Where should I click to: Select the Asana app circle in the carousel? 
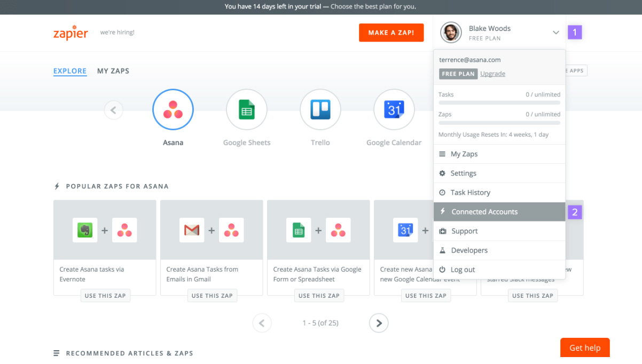point(173,110)
